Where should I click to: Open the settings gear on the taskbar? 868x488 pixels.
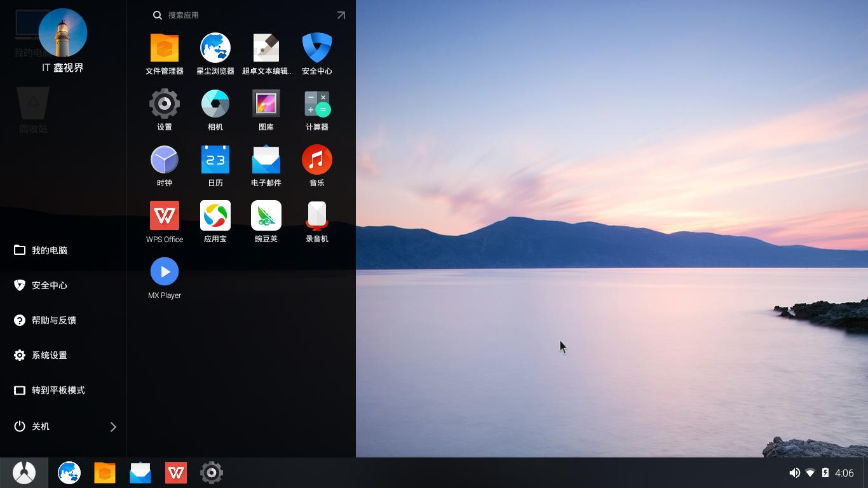pos(212,473)
